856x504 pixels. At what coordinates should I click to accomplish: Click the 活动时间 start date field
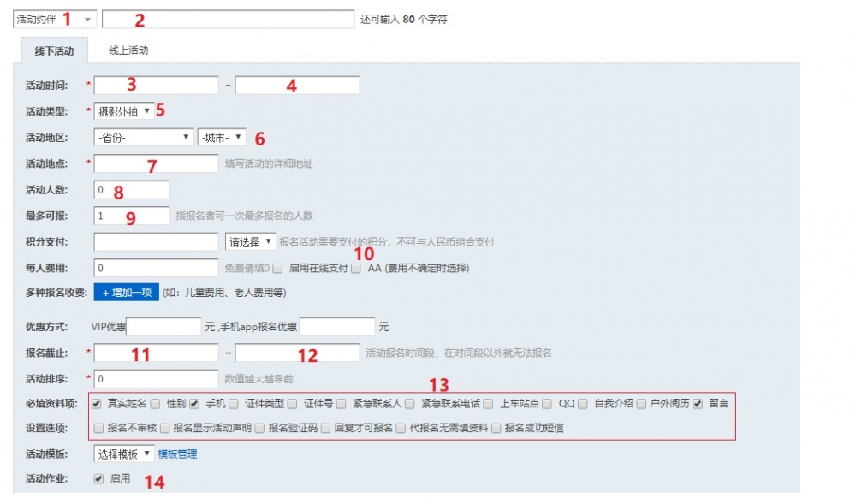156,85
